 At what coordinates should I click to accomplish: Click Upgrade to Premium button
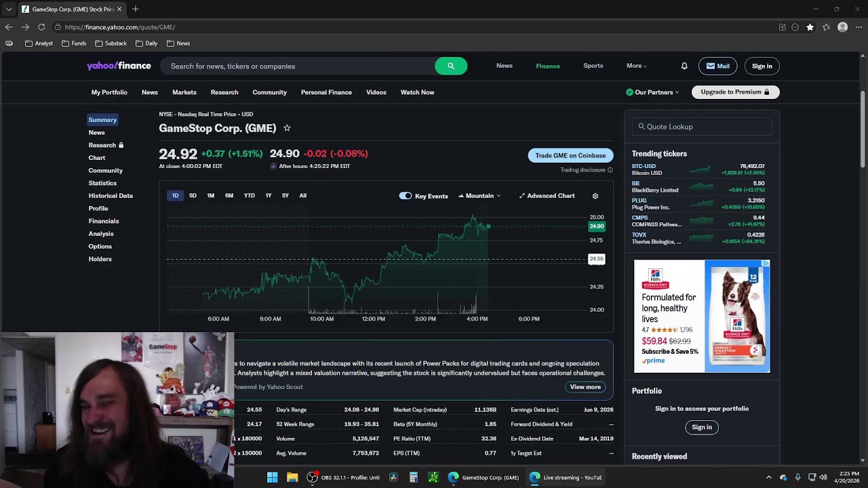pyautogui.click(x=735, y=92)
